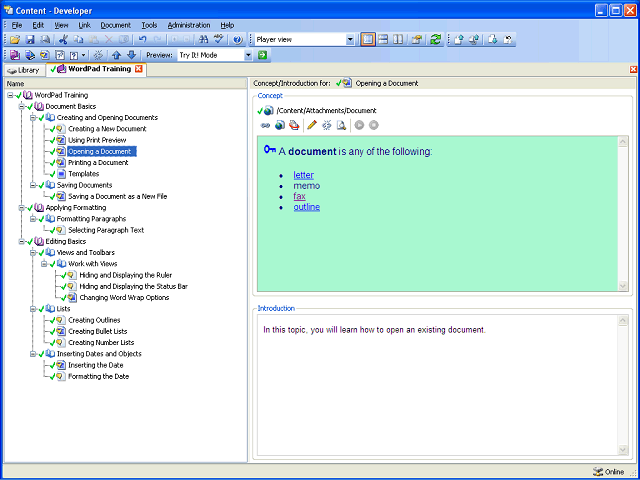640x480 pixels.
Task: Follow the outline hyperlink
Action: (x=307, y=207)
